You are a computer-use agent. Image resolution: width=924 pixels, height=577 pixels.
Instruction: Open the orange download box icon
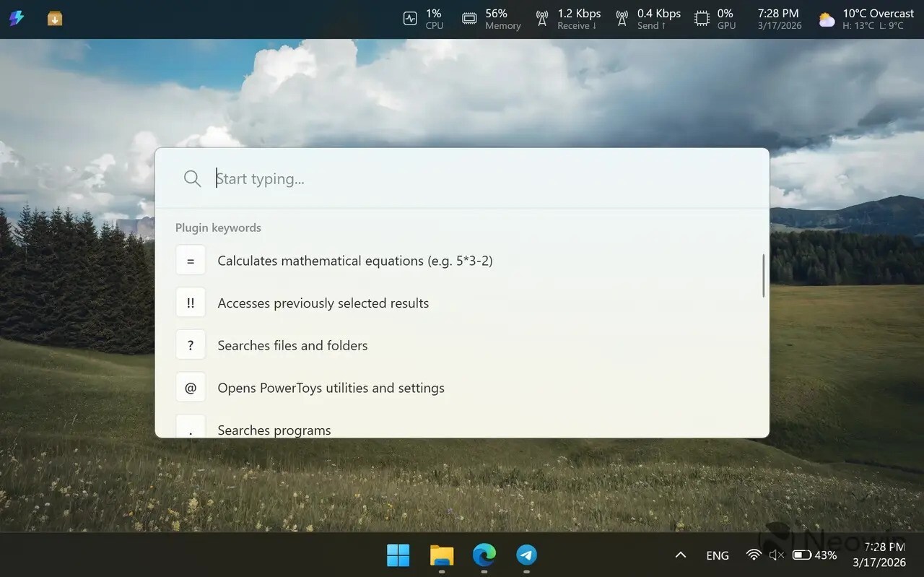click(x=55, y=19)
